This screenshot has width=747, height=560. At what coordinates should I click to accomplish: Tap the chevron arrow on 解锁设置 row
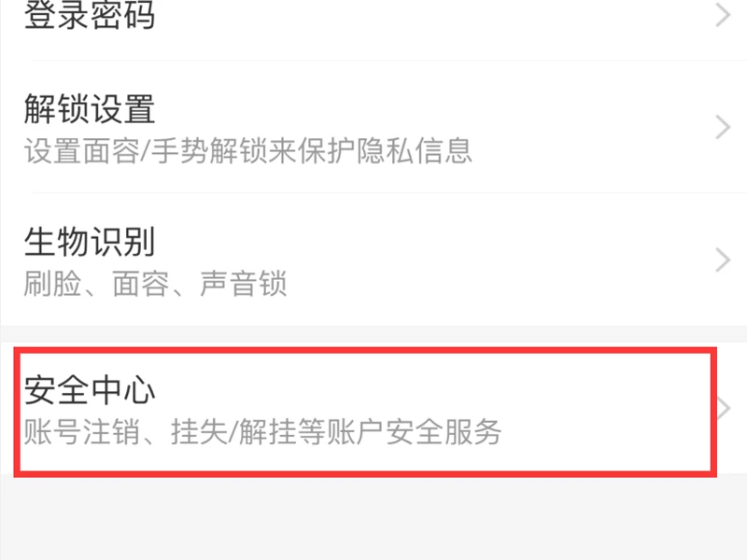pos(723,127)
